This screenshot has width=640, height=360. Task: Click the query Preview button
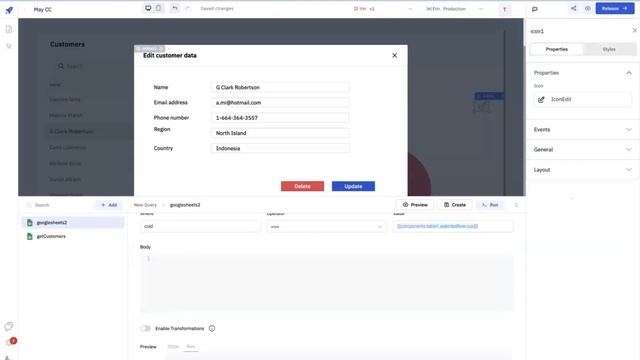coord(415,204)
